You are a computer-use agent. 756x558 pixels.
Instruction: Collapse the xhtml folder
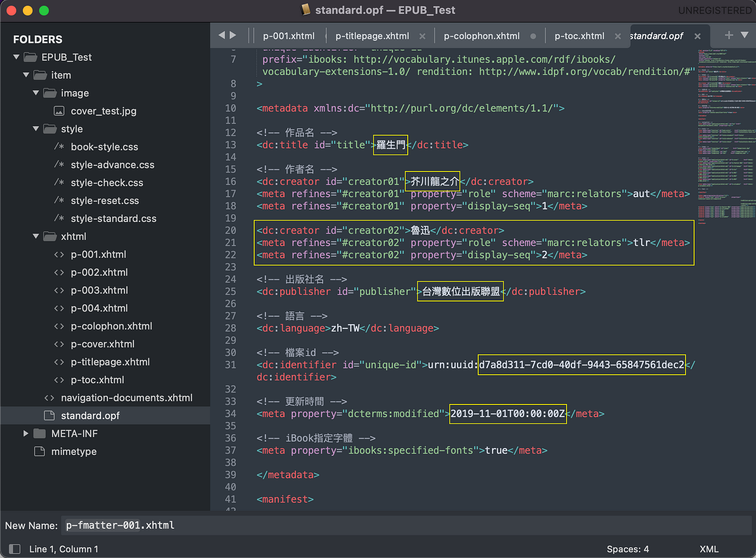click(36, 236)
